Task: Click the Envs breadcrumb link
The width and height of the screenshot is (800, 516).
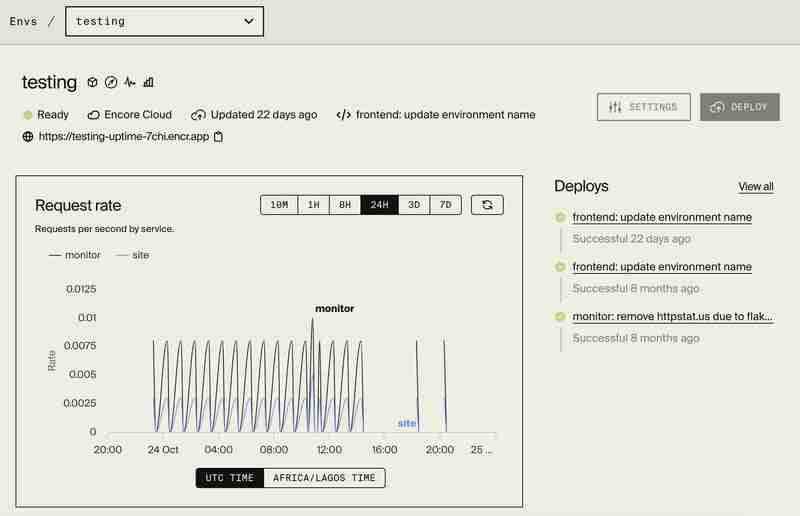Action: point(23,21)
